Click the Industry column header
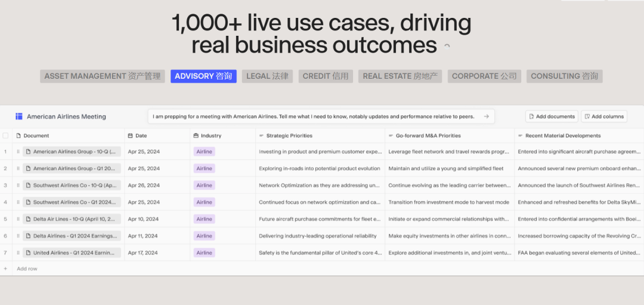This screenshot has height=305, width=644. coord(222,135)
